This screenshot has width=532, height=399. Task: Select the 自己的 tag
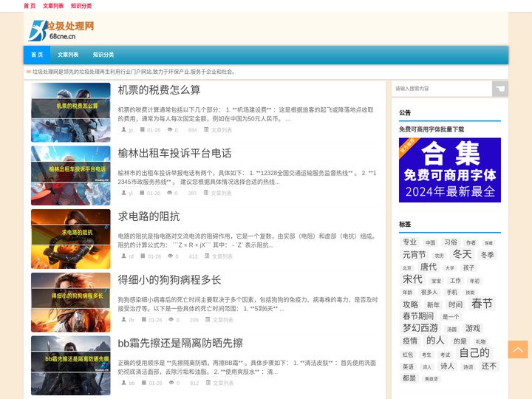point(474,352)
